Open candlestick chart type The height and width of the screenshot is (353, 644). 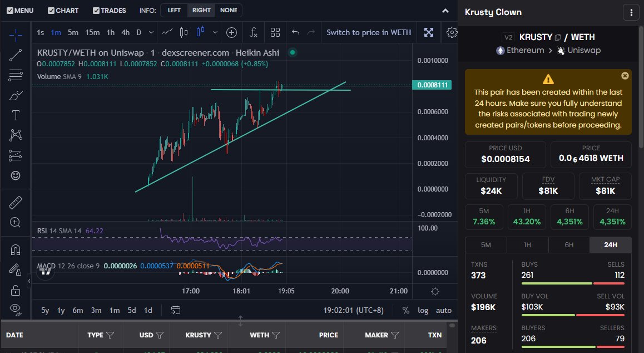[184, 32]
